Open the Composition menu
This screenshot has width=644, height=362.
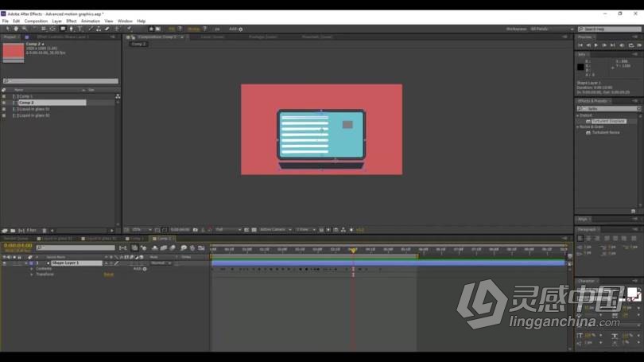(36, 21)
